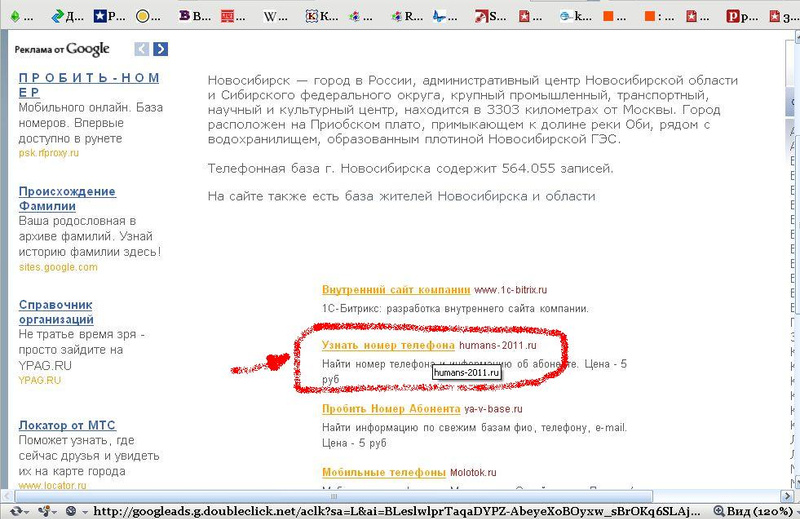Image resolution: width=800 pixels, height=519 pixels.
Task: Click the horizontal scrollbar left arrow
Action: click(x=7, y=496)
